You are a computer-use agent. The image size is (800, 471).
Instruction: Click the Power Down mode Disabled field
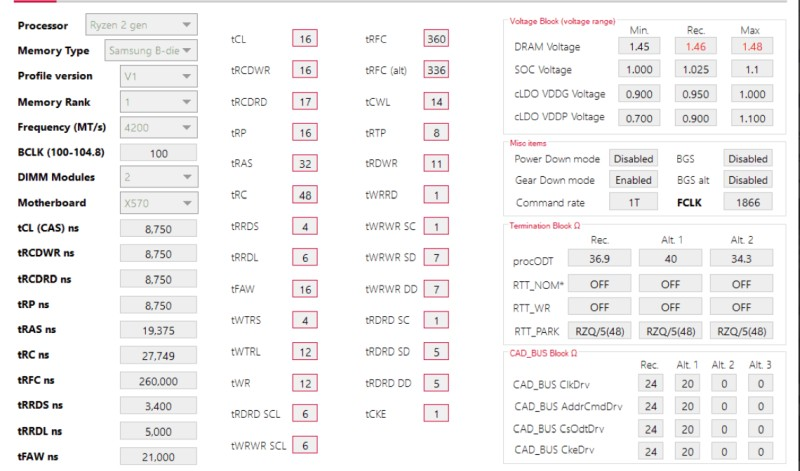click(633, 159)
